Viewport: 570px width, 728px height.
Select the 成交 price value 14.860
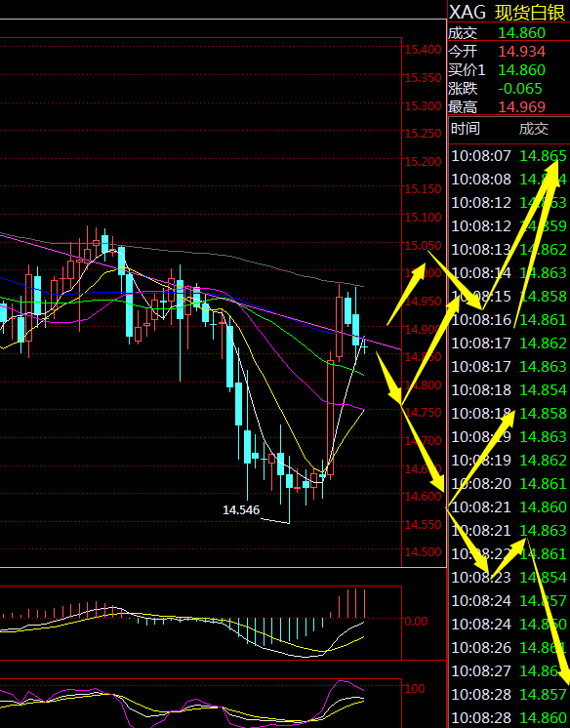pos(522,33)
